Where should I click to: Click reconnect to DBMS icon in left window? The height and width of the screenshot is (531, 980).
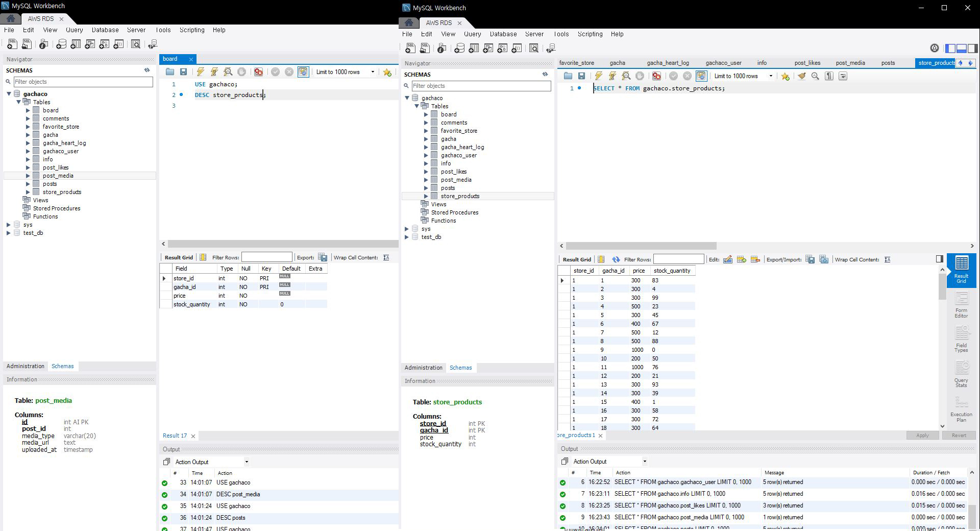153,44
